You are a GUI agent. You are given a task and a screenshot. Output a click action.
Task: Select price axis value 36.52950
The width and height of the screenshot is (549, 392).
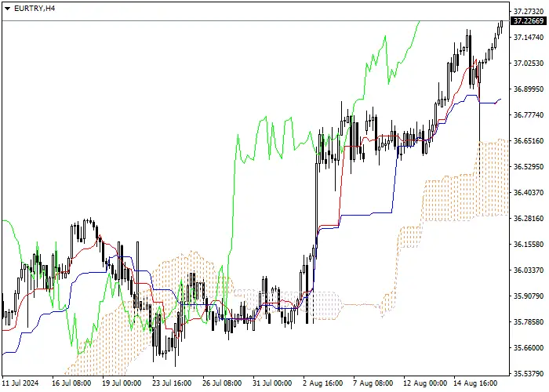[529, 166]
